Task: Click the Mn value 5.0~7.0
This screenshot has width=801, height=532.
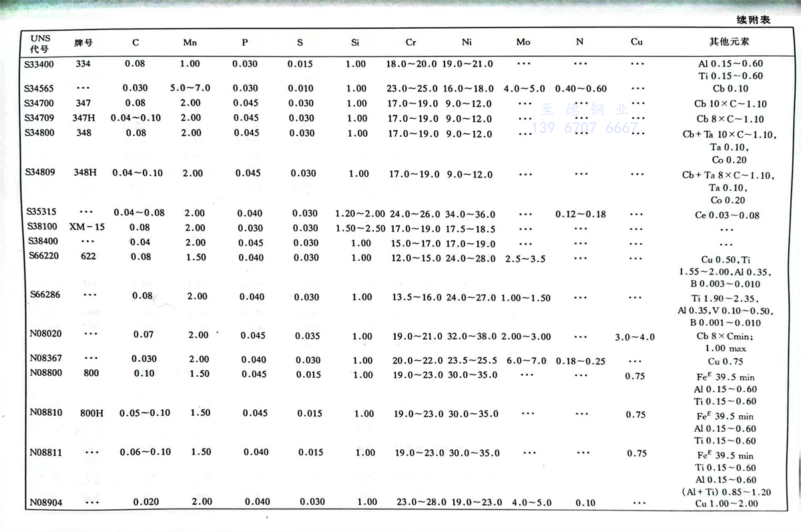Action: coord(190,88)
